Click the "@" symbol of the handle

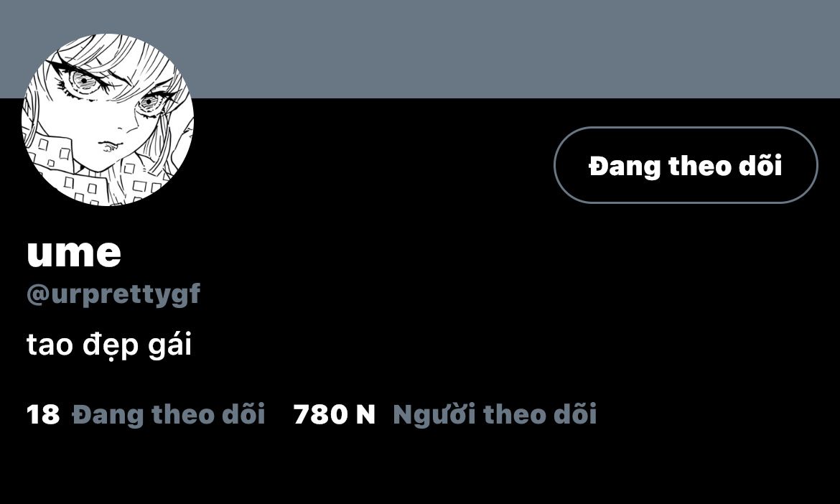(x=38, y=294)
